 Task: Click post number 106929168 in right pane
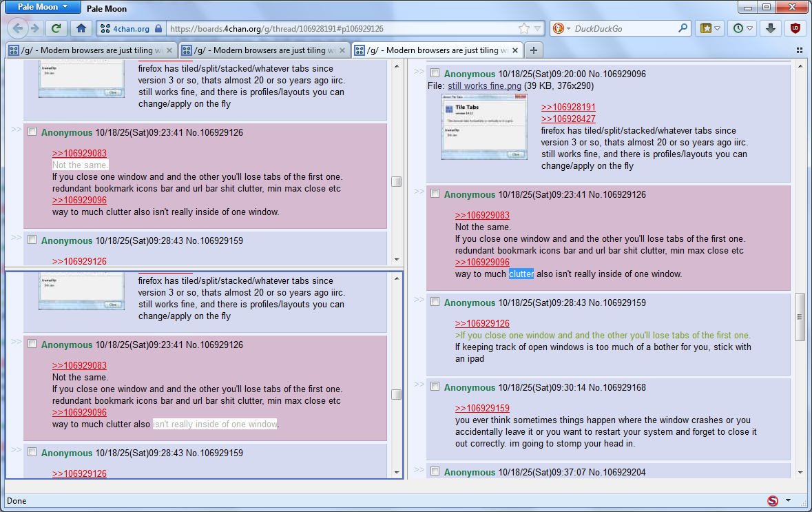click(x=623, y=388)
